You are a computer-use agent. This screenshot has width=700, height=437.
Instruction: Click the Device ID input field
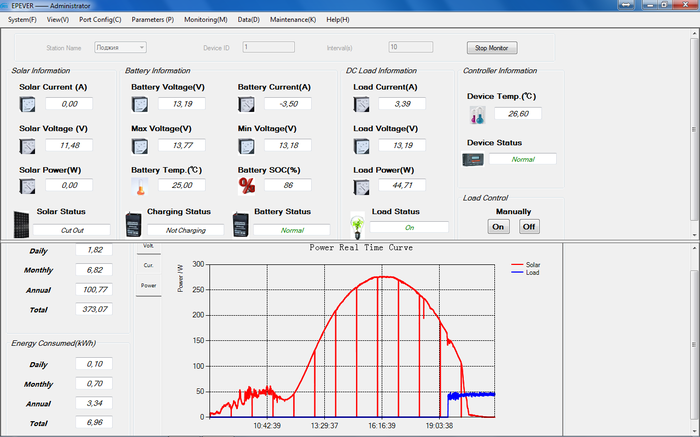[x=268, y=47]
